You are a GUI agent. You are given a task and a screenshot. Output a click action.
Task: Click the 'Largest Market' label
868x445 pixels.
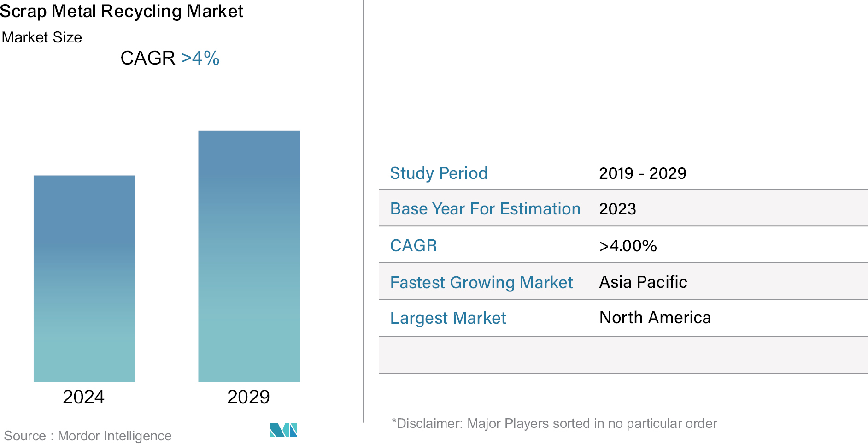pyautogui.click(x=448, y=318)
